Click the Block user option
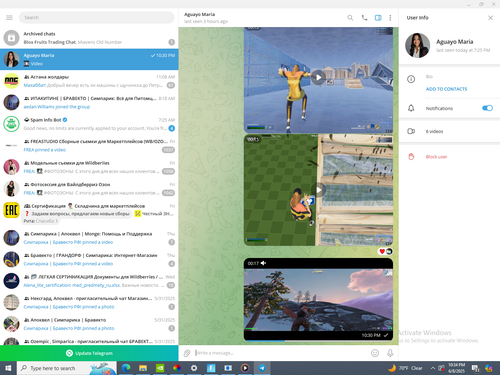This screenshot has width=500, height=375. coord(436,157)
